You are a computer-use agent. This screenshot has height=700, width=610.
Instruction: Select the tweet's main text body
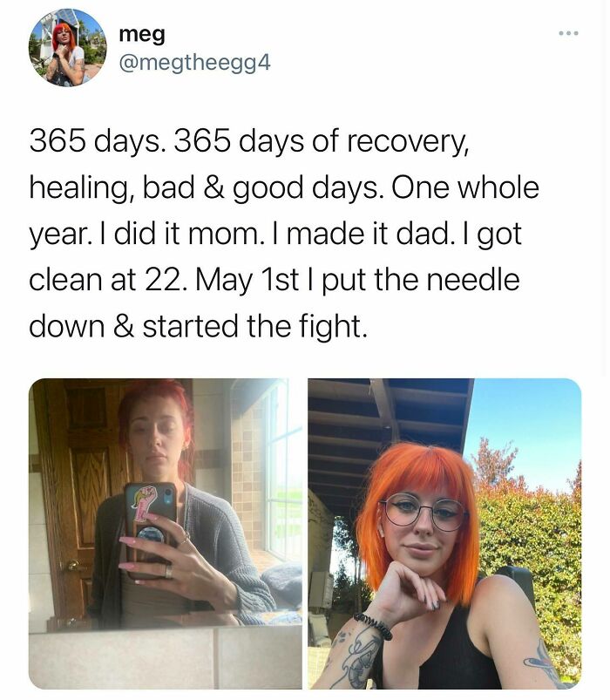coord(284,233)
